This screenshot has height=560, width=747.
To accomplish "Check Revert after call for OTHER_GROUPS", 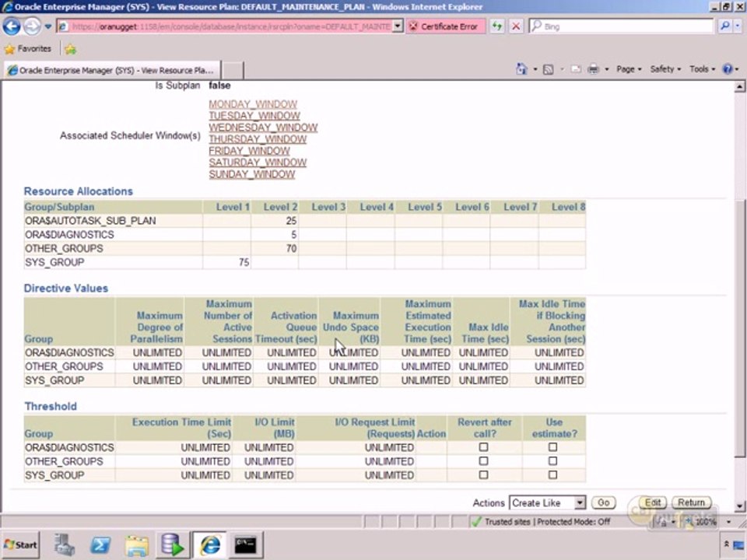I will click(483, 461).
